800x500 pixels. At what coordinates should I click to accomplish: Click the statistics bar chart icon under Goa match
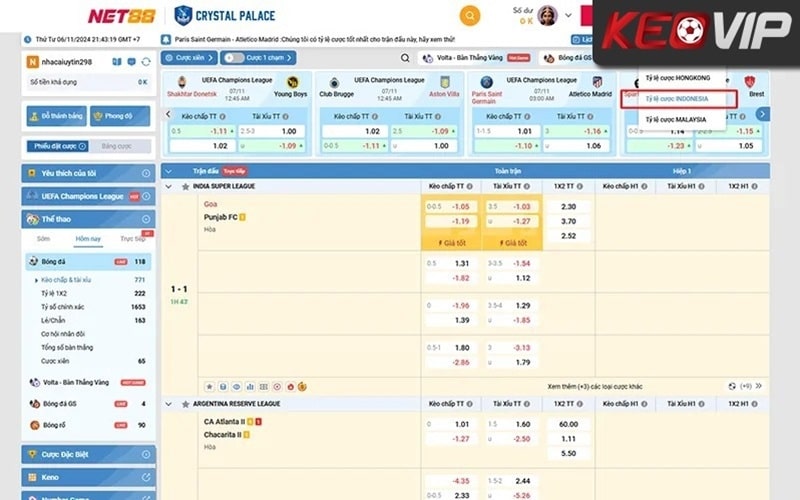click(250, 387)
